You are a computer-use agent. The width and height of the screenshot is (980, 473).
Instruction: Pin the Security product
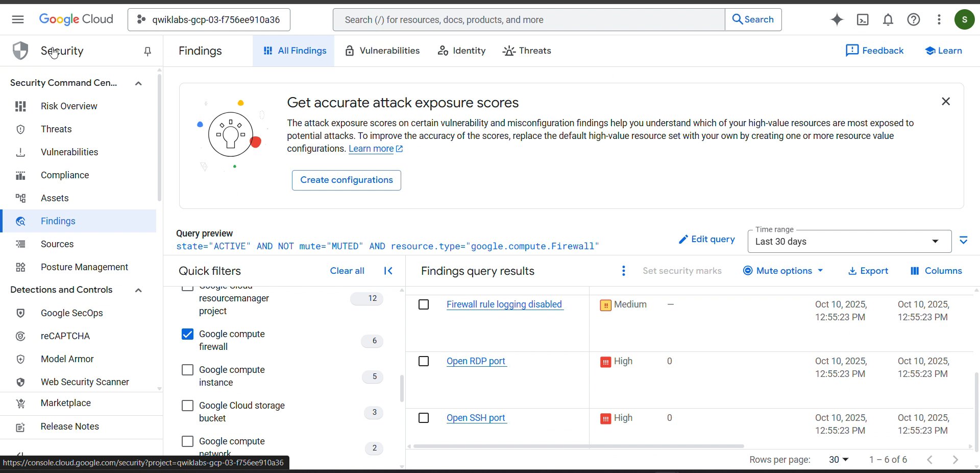tap(148, 51)
